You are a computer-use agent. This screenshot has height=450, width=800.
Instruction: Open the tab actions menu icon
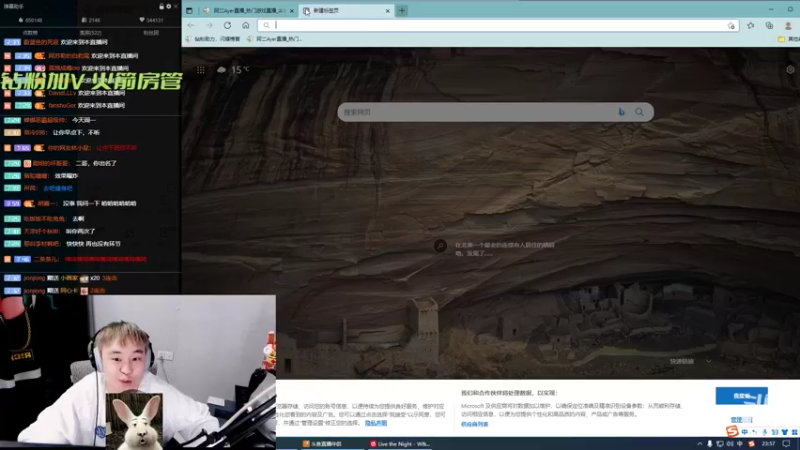(x=189, y=10)
